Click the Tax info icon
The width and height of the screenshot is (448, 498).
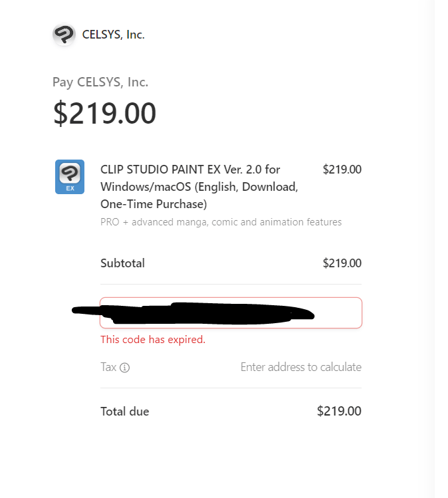[x=124, y=368]
